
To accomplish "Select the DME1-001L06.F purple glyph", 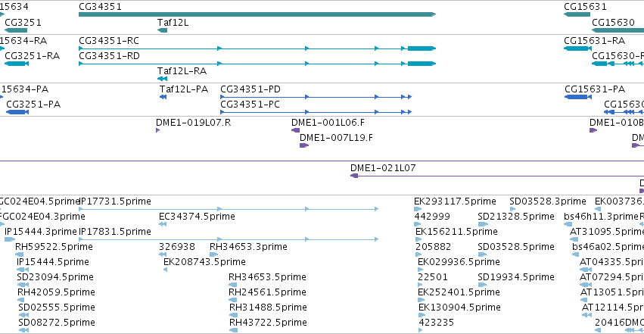I will tap(295, 130).
